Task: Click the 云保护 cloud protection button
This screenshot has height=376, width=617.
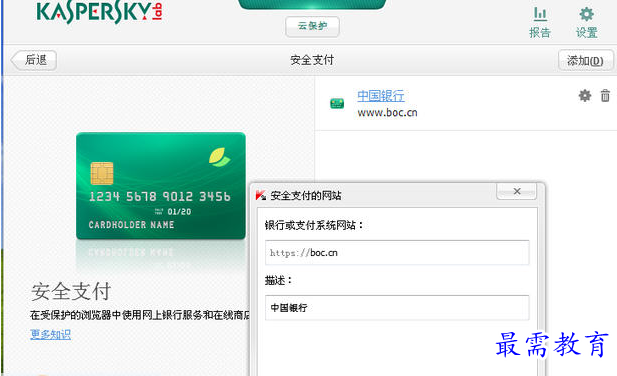Action: tap(312, 26)
